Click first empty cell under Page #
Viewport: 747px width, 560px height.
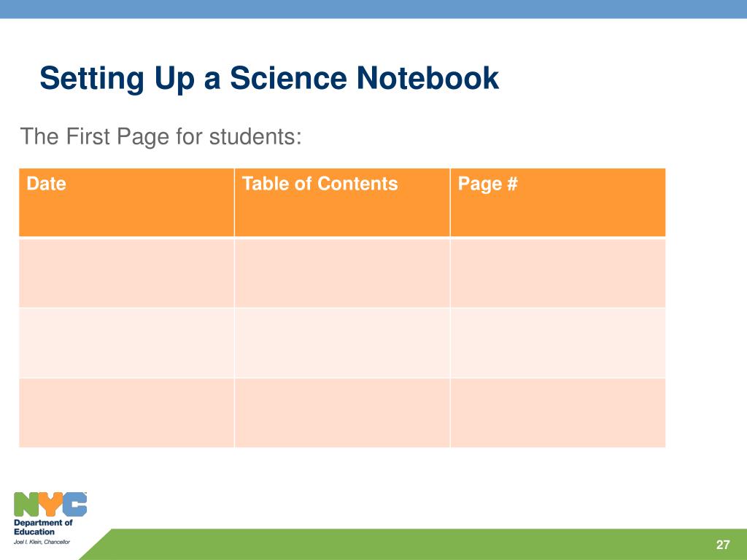click(x=557, y=272)
